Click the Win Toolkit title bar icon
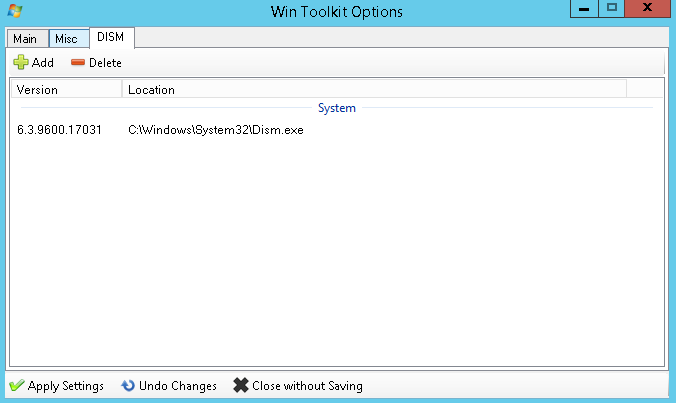Screen dimensions: 676x403 point(14,12)
